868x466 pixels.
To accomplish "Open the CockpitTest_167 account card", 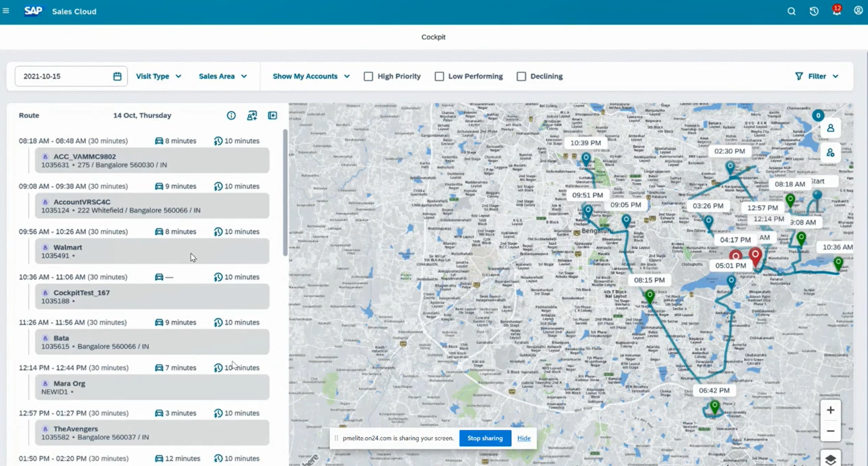I will (152, 297).
